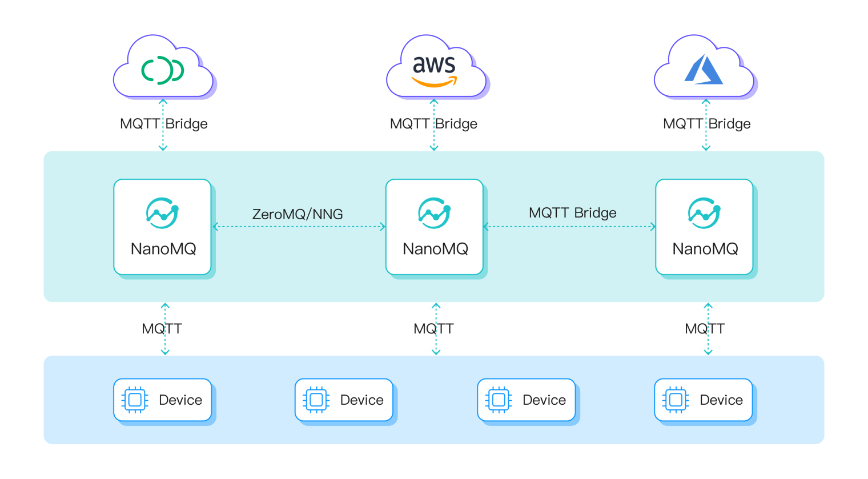Click the MQTT label below the EMQX-linked NanoMQ
The height and width of the screenshot is (479, 868).
162,329
